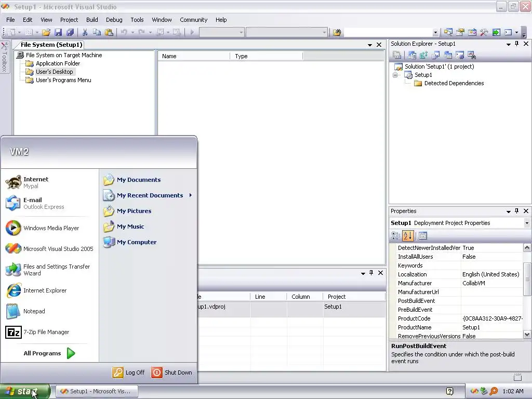The image size is (532, 399).
Task: Click the Manufacturer property value CollabVM
Action: (492, 283)
